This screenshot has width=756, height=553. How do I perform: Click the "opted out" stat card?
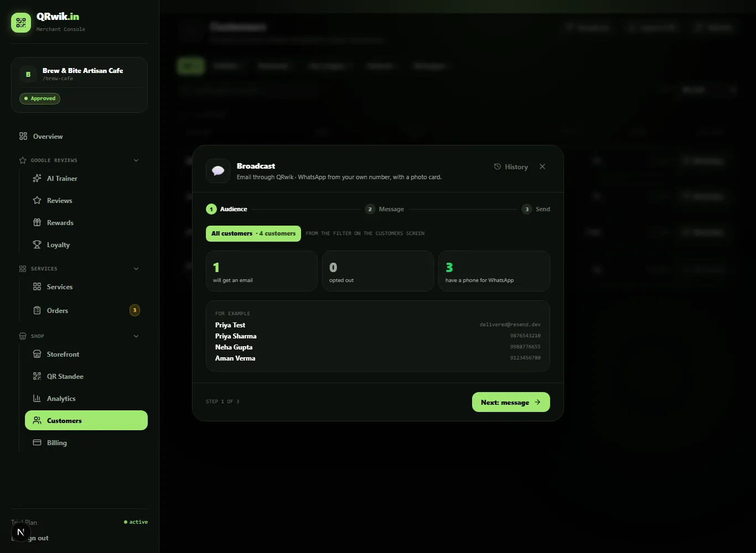click(x=378, y=271)
